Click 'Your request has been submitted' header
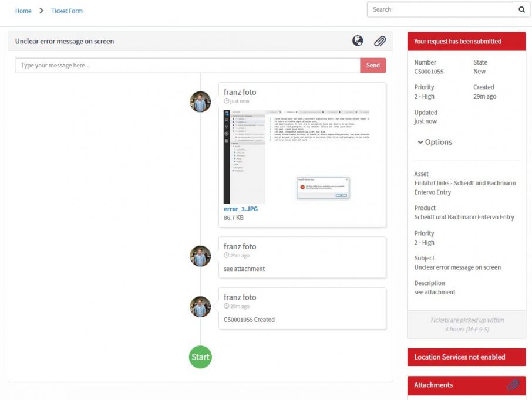The width and height of the screenshot is (532, 400). click(x=466, y=42)
